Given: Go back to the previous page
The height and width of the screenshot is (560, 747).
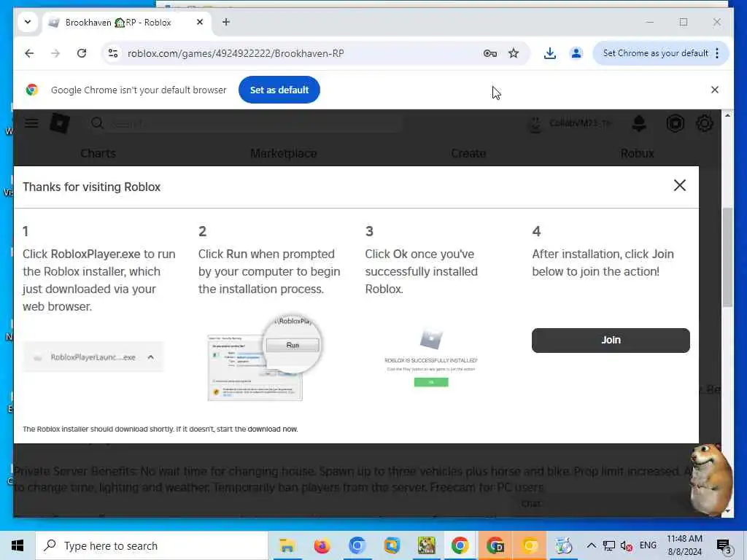Looking at the screenshot, I should point(29,53).
